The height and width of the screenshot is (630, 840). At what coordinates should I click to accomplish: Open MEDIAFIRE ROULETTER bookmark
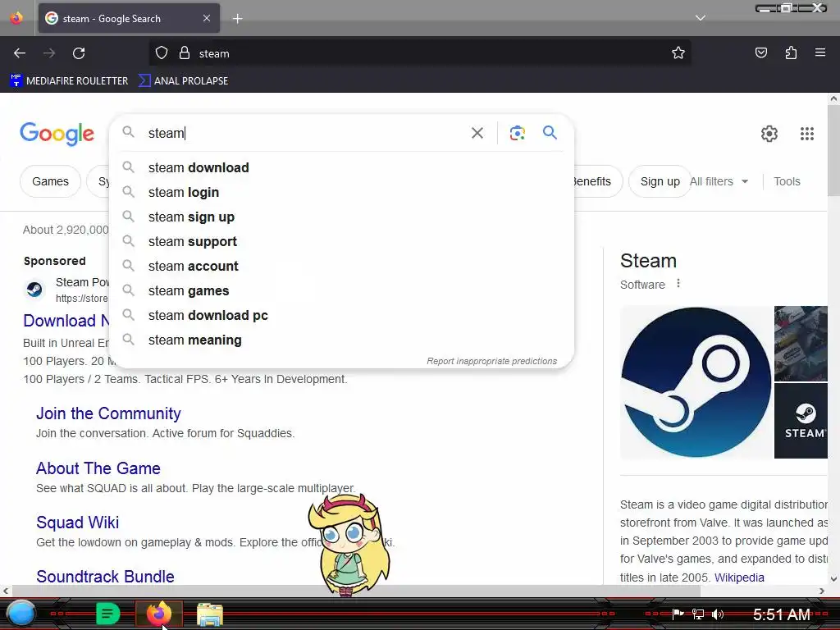[x=69, y=81]
